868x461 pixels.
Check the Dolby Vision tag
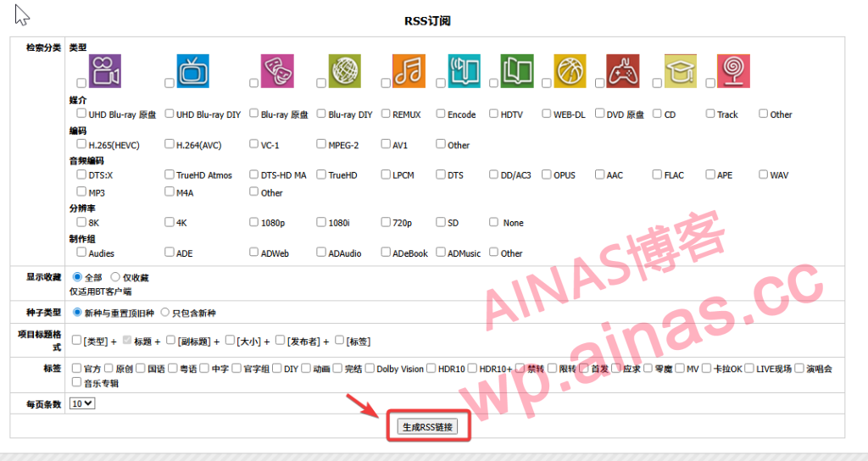tap(370, 368)
